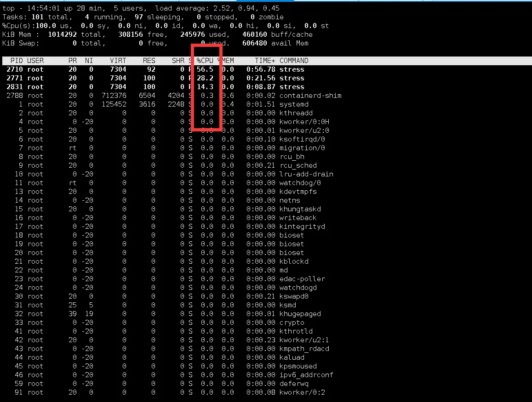Click 0:08.87 TIME+ value
Image resolution: width=532 pixels, height=402 pixels.
coord(261,87)
